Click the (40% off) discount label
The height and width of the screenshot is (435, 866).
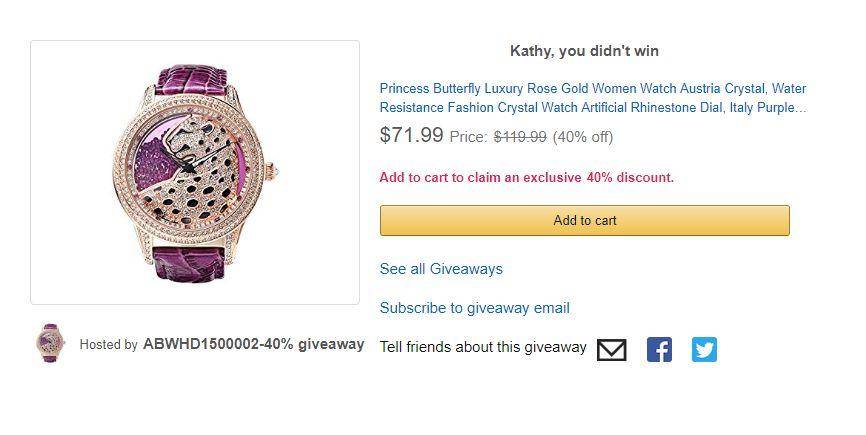click(x=583, y=137)
